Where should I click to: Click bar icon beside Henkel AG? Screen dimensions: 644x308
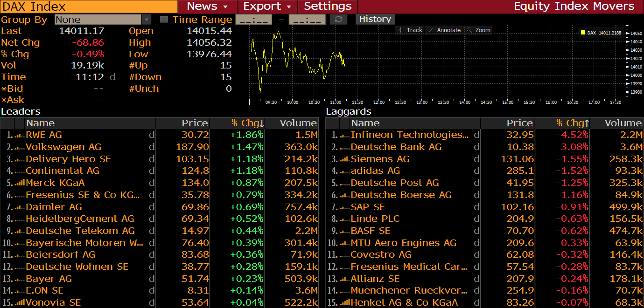click(x=345, y=302)
